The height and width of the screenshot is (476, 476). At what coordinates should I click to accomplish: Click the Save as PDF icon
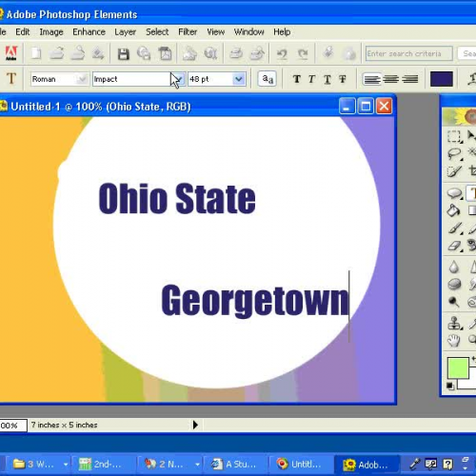coord(165,53)
